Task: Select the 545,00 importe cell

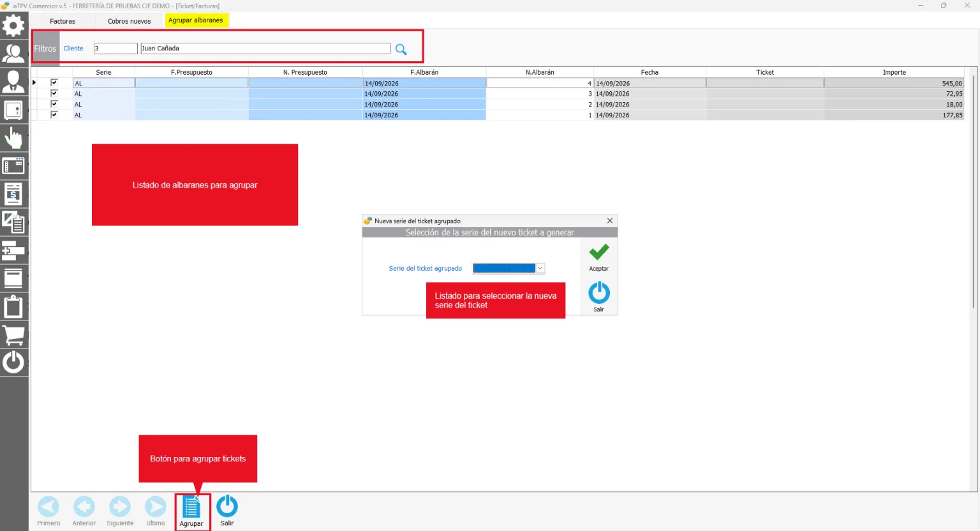Action: pyautogui.click(x=894, y=83)
